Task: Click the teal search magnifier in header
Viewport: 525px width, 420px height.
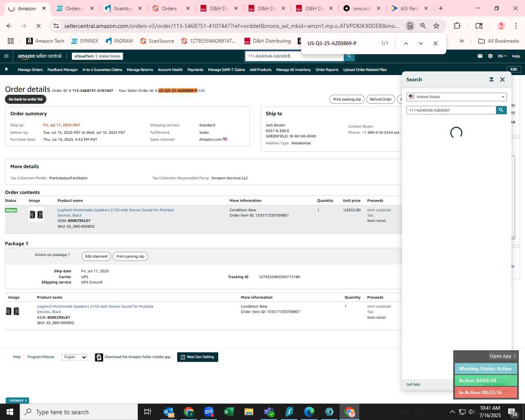Action: 349,56
